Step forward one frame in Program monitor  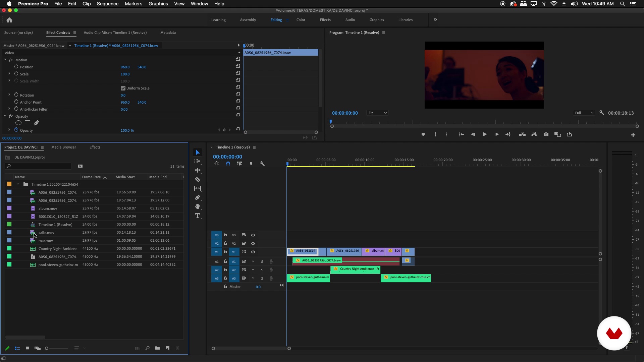[x=496, y=134]
